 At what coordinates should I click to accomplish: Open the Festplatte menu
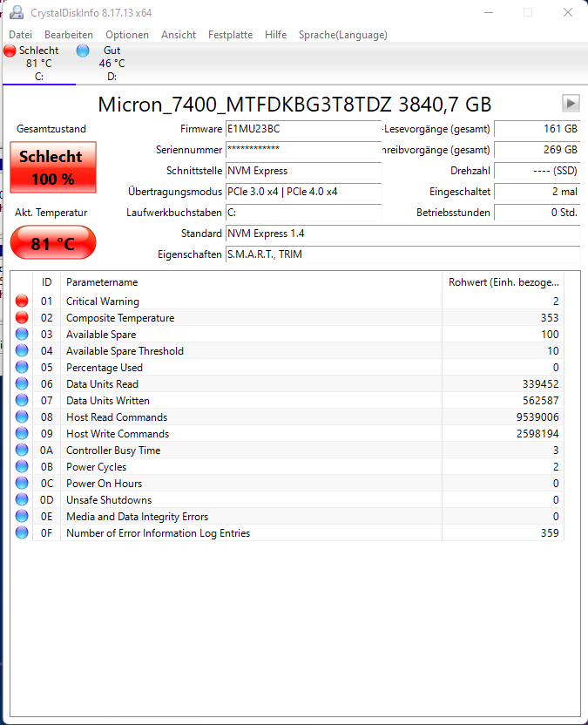tap(230, 35)
